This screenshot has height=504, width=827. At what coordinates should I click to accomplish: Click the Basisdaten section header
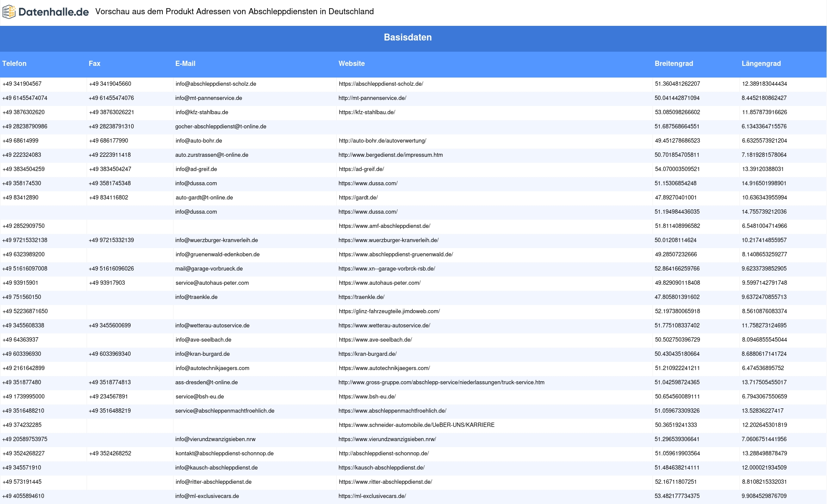[x=408, y=37]
